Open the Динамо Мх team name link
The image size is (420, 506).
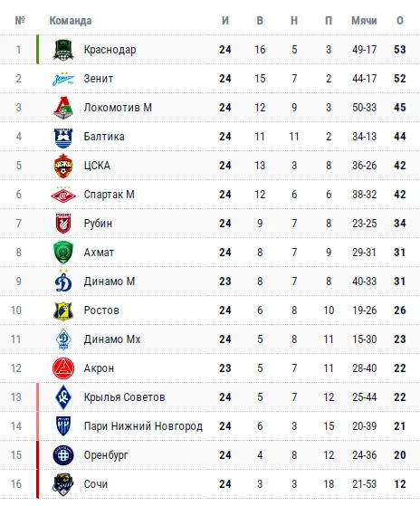click(x=112, y=339)
